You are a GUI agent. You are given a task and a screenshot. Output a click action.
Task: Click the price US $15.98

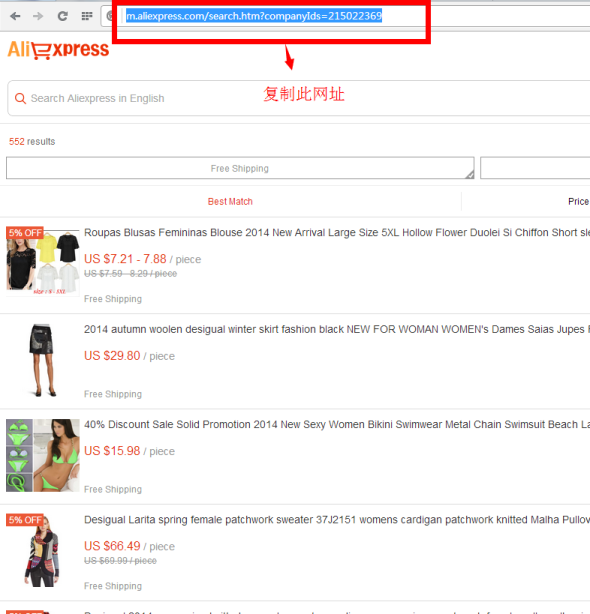(x=112, y=451)
